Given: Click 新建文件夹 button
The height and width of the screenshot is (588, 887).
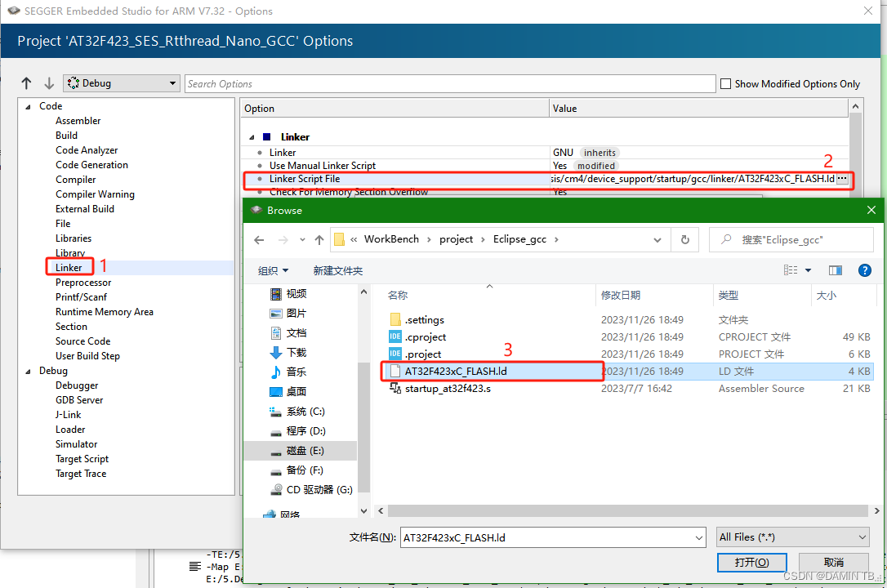Looking at the screenshot, I should tap(337, 271).
